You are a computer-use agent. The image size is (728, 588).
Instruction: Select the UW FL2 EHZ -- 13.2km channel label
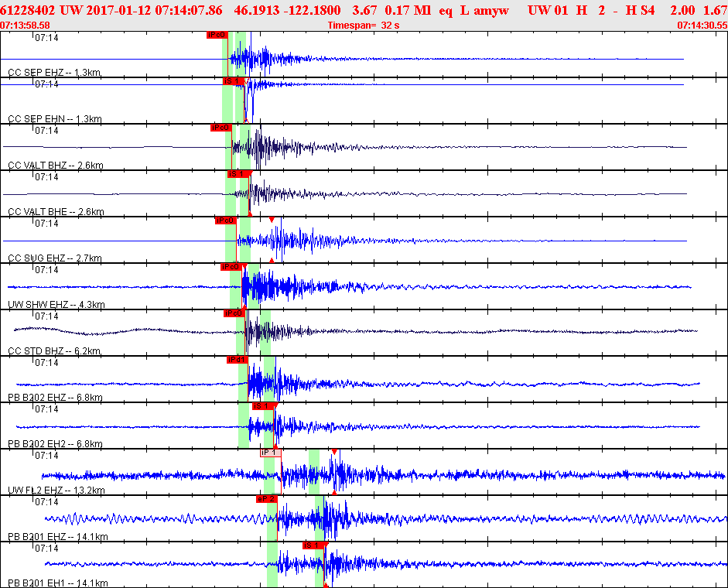point(57,491)
